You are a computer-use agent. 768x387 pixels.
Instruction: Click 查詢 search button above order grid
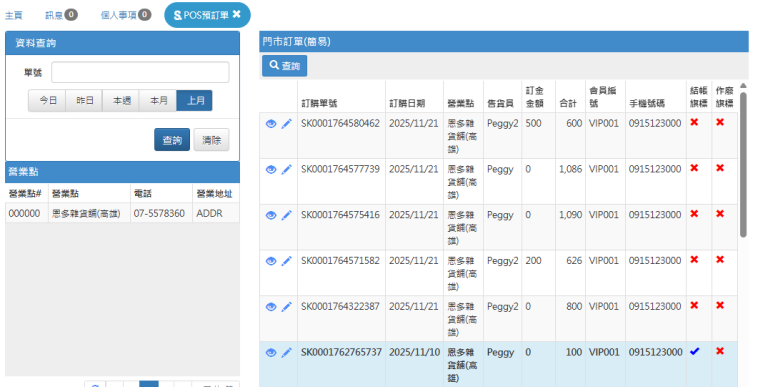pyautogui.click(x=285, y=66)
